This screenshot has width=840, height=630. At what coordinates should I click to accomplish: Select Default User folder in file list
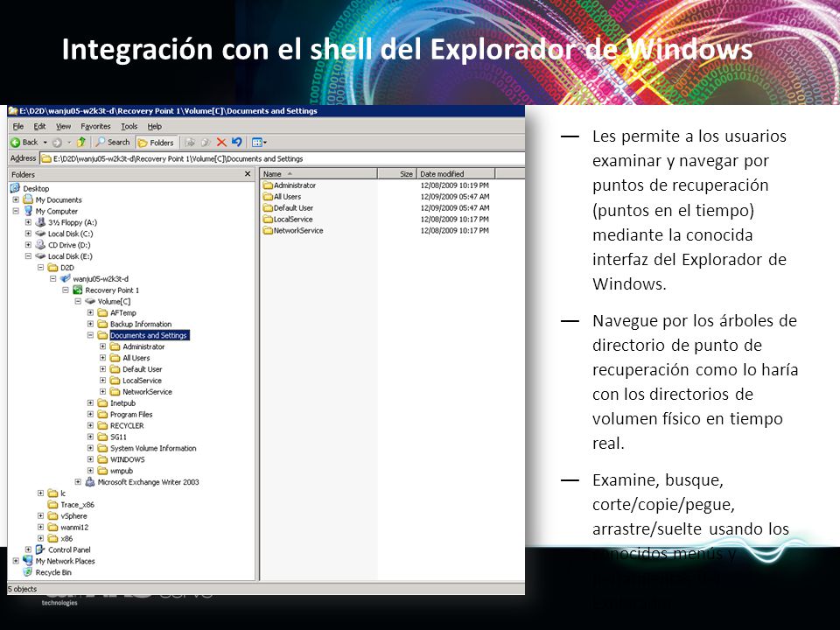[293, 208]
